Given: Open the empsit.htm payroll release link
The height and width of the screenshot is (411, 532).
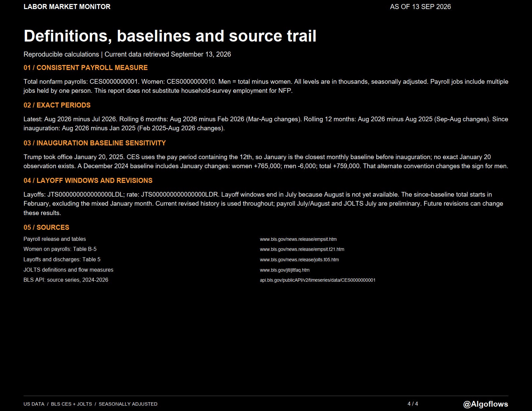Looking at the screenshot, I should (298, 239).
